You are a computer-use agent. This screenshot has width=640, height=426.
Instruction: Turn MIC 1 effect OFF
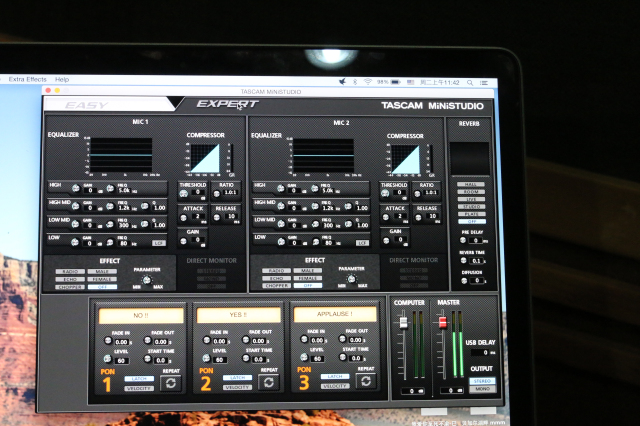(x=102, y=287)
